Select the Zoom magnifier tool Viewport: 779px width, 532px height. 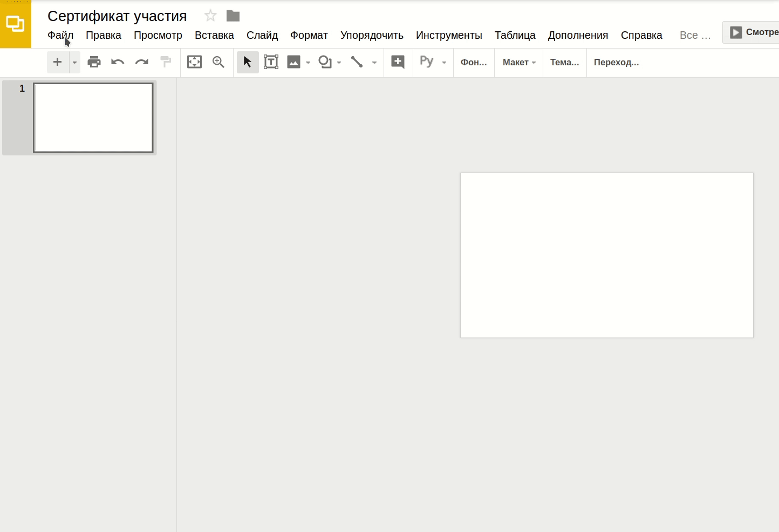218,62
